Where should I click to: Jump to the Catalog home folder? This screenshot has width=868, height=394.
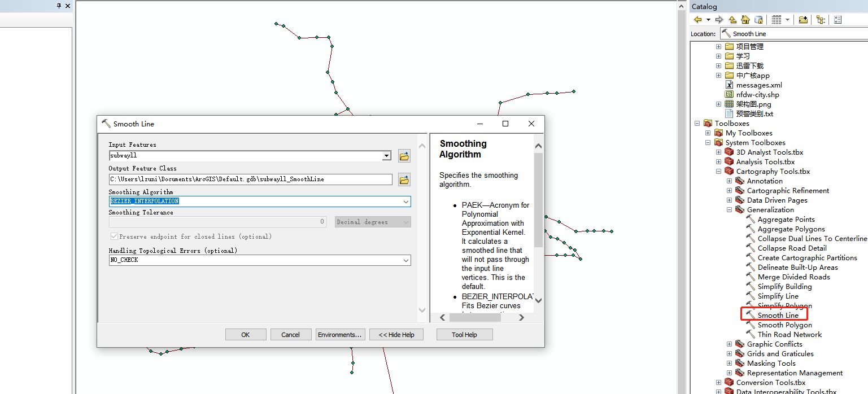(x=745, y=20)
